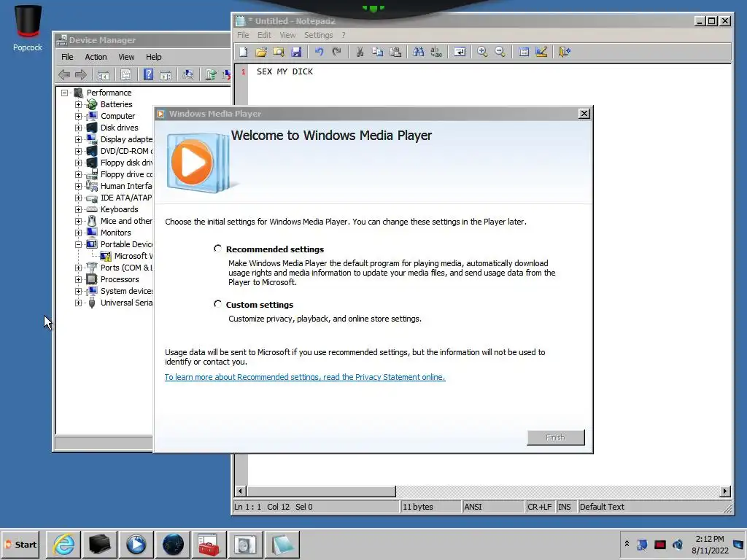The width and height of the screenshot is (747, 560).
Task: Click the ANSI encoding status bar field
Action: (x=492, y=507)
